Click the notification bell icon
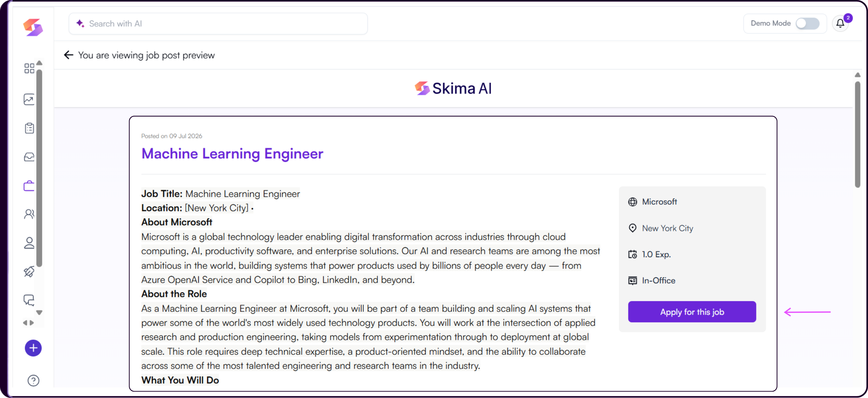 click(840, 23)
